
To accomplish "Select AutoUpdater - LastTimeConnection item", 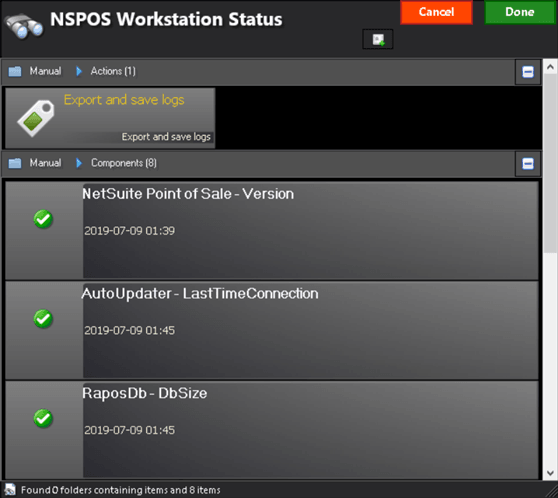I will click(272, 330).
